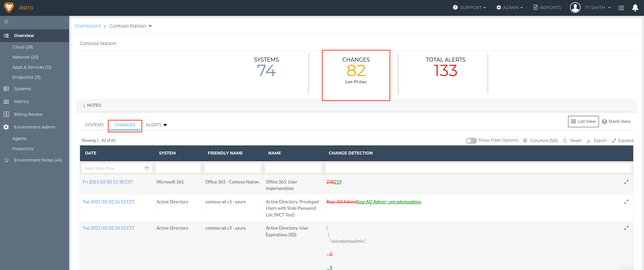Click the Billing Review dollar icon
The height and width of the screenshot is (270, 644).
pyautogui.click(x=6, y=114)
